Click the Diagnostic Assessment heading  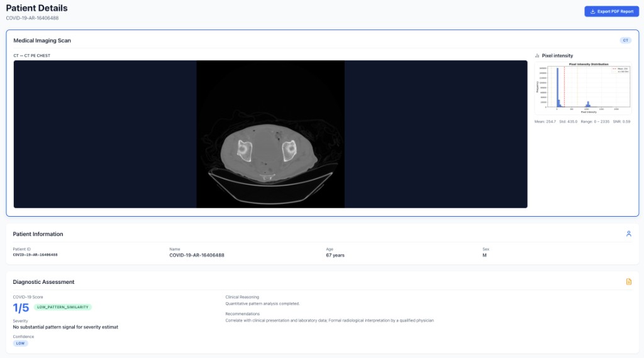click(x=43, y=282)
